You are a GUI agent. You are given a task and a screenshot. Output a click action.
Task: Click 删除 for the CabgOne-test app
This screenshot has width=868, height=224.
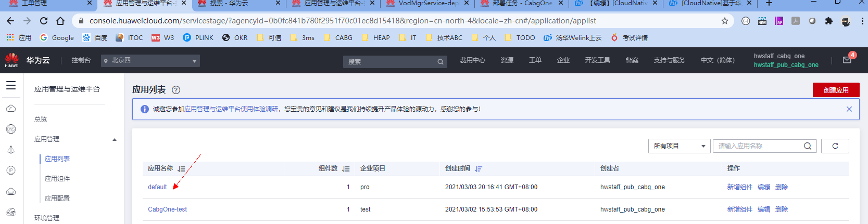782,209
